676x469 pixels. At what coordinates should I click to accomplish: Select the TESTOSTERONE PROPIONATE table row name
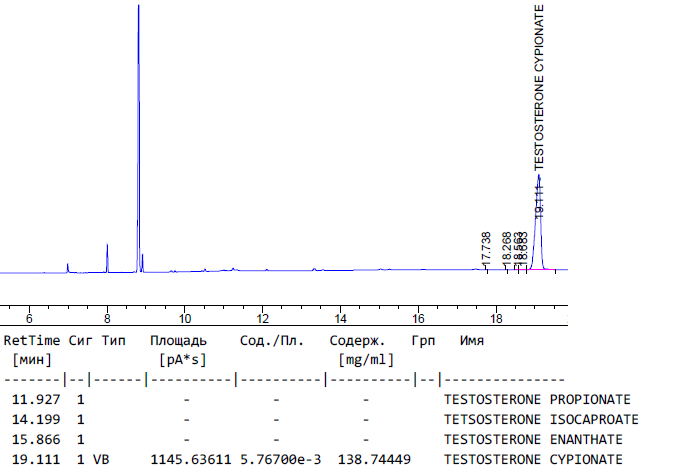click(x=537, y=399)
